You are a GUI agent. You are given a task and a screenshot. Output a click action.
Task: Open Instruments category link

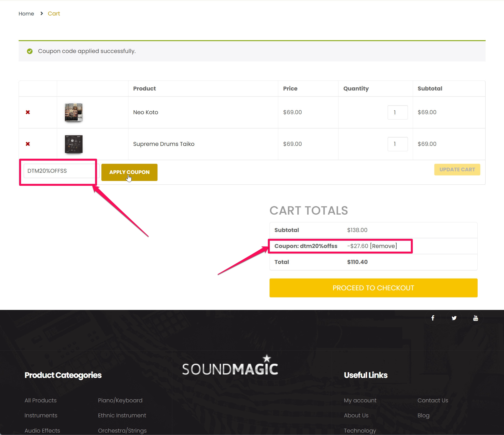41,415
